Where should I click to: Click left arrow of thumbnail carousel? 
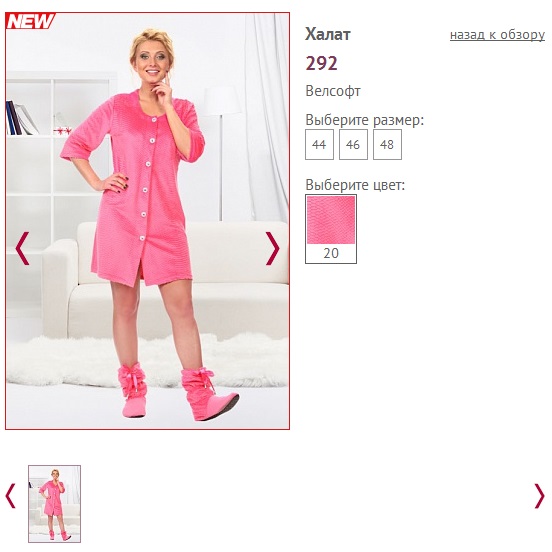(11, 496)
